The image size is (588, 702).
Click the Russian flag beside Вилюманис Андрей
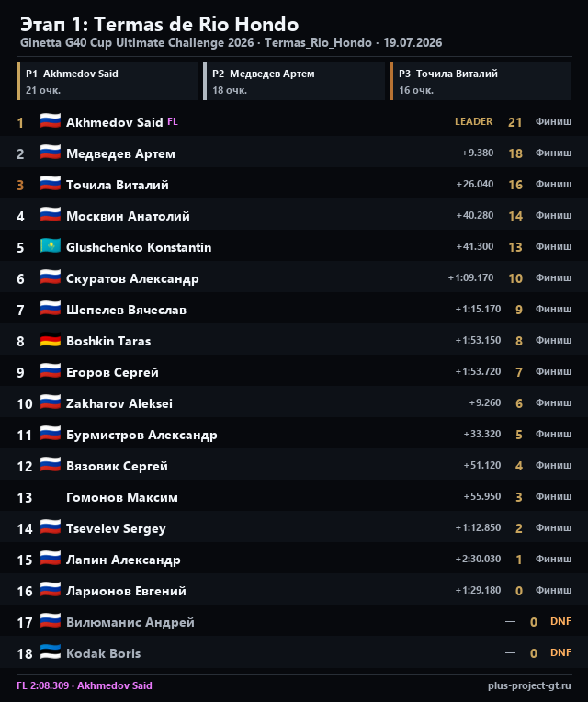point(51,621)
